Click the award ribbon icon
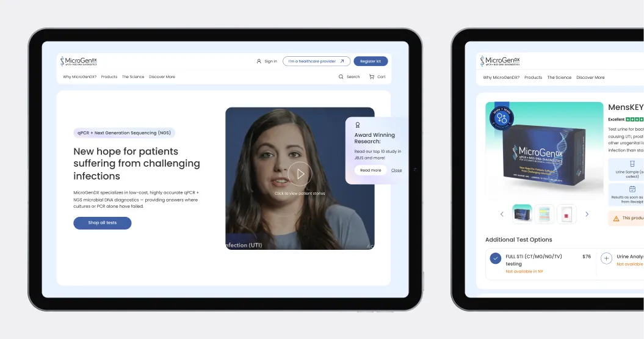Screen dimensions: 644x339 (357, 125)
